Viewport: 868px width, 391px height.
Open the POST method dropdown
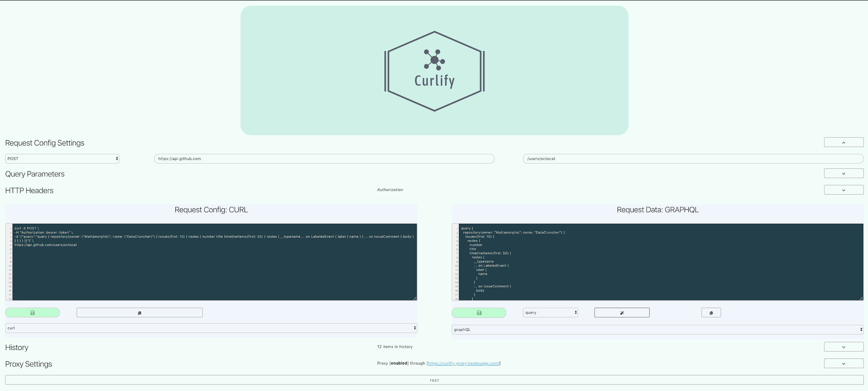point(62,159)
